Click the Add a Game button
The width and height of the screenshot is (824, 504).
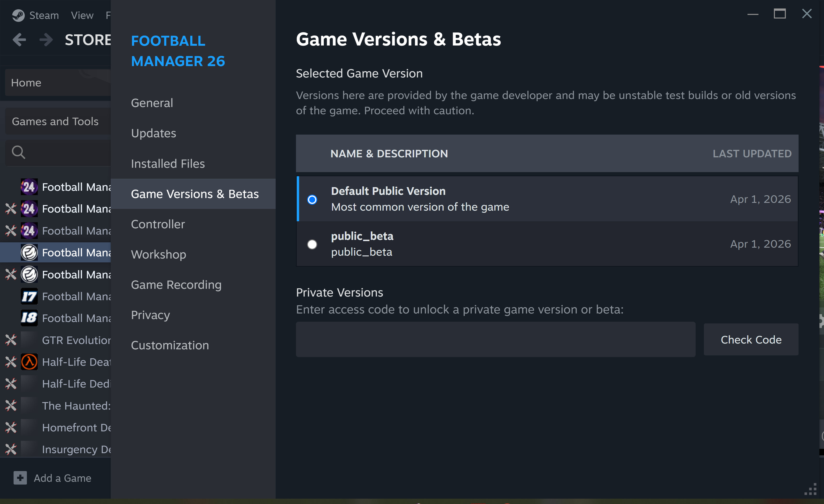coord(53,478)
